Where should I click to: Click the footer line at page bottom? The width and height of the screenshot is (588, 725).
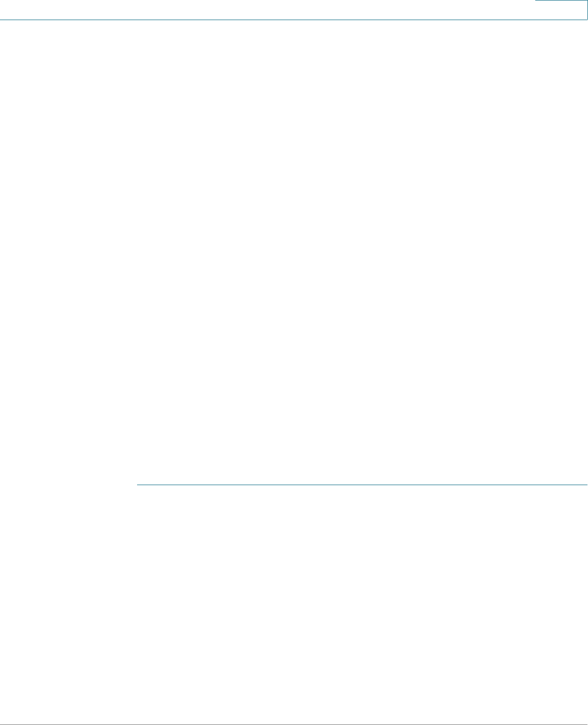(294, 724)
